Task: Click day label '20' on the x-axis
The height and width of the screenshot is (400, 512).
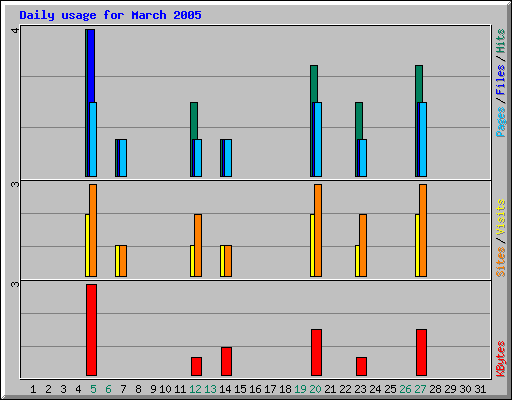Action: click(315, 389)
